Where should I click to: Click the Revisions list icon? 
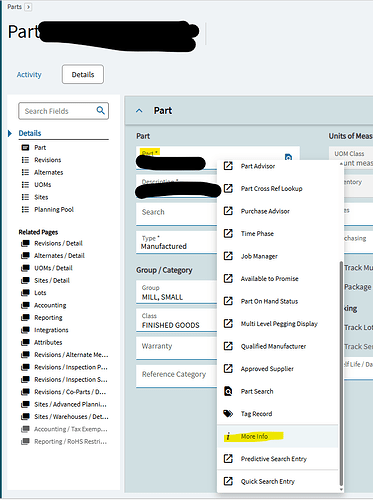25,160
